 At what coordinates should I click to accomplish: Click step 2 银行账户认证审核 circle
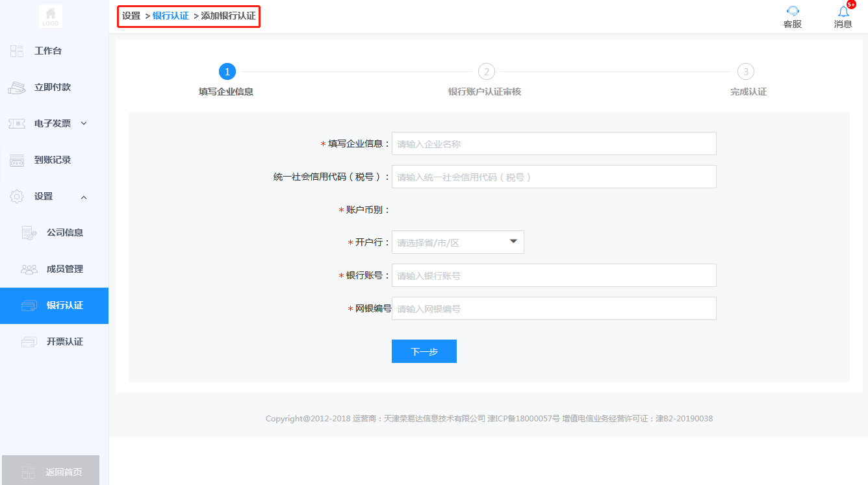pos(486,71)
